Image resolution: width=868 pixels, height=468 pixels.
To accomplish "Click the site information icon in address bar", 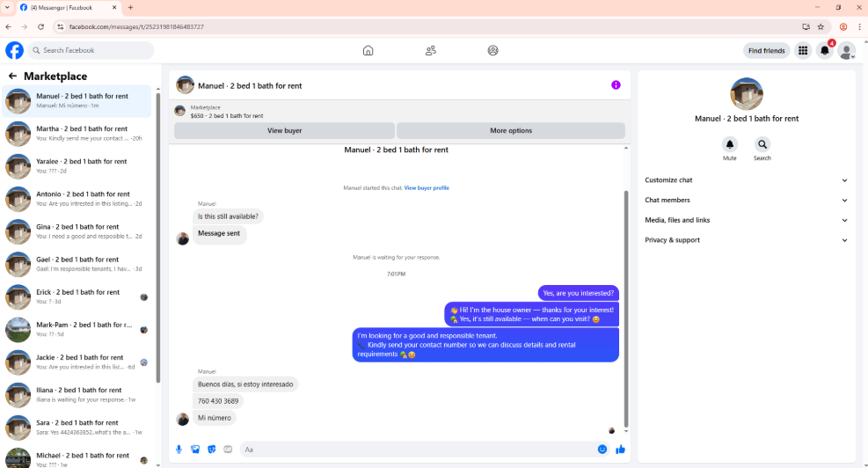I will pos(61,26).
